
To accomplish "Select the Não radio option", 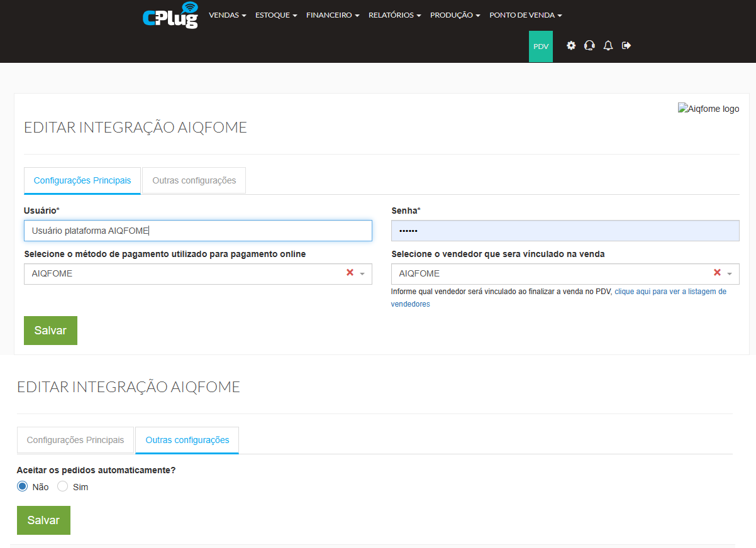I will 23,486.
